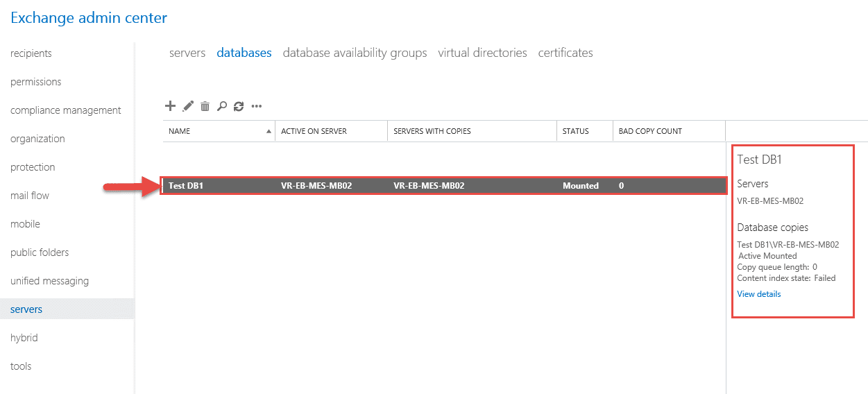Click the Delete trash can icon
This screenshot has width=868, height=394.
point(205,106)
